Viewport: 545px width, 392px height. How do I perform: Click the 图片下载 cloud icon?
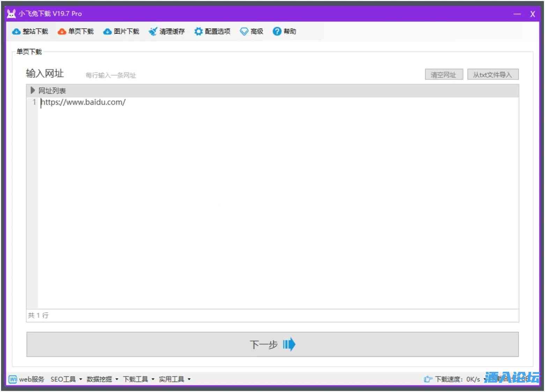pyautogui.click(x=107, y=32)
